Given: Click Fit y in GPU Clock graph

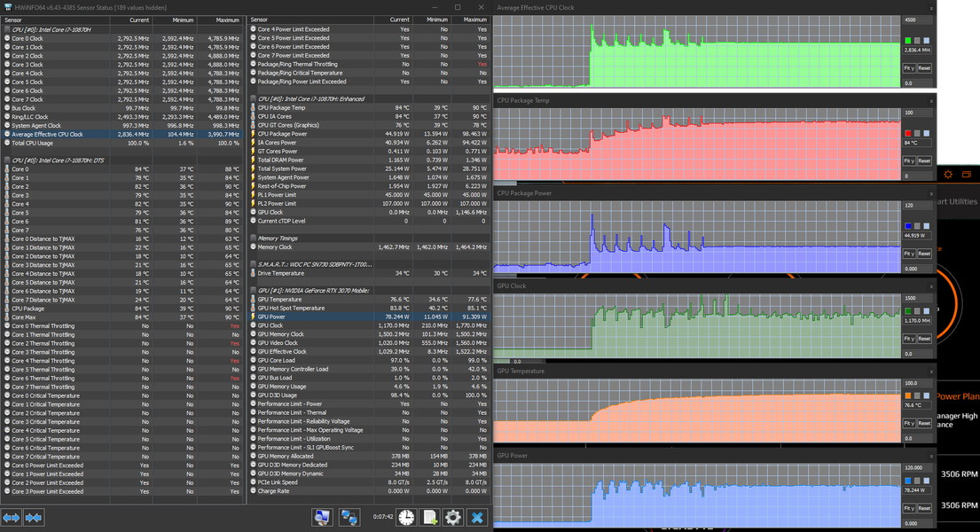Looking at the screenshot, I should click(x=909, y=339).
